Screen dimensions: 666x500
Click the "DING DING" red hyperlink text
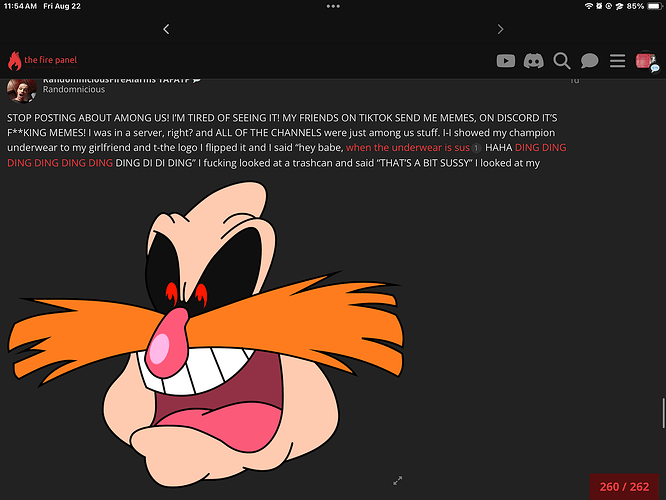pyautogui.click(x=542, y=147)
